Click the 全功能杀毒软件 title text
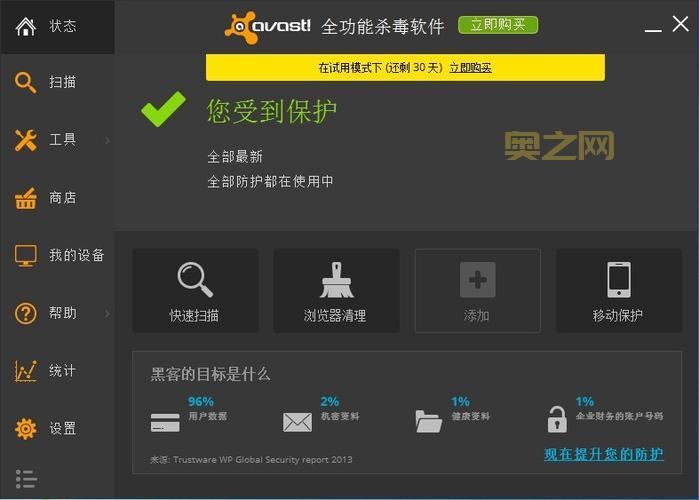Image resolution: width=699 pixels, height=500 pixels. pyautogui.click(x=382, y=27)
